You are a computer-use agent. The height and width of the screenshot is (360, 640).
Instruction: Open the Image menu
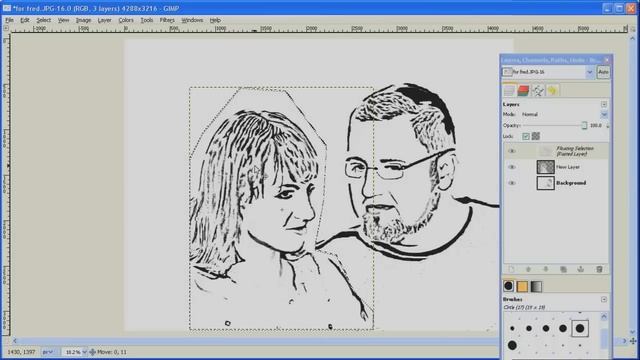click(x=83, y=20)
